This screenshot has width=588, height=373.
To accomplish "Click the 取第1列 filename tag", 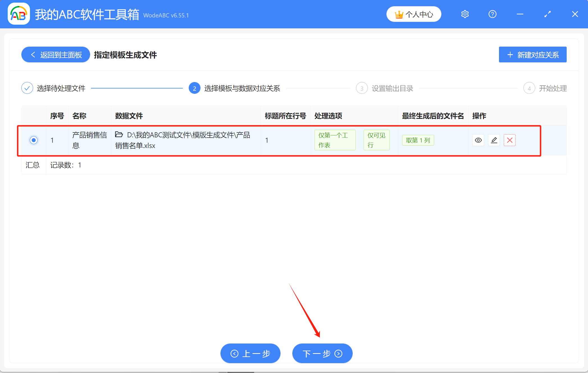I will pos(418,140).
